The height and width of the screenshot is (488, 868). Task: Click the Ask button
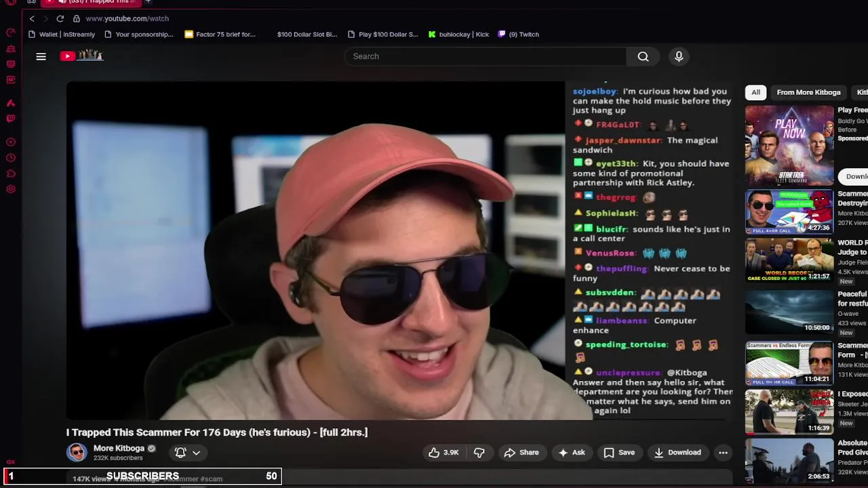(x=571, y=452)
